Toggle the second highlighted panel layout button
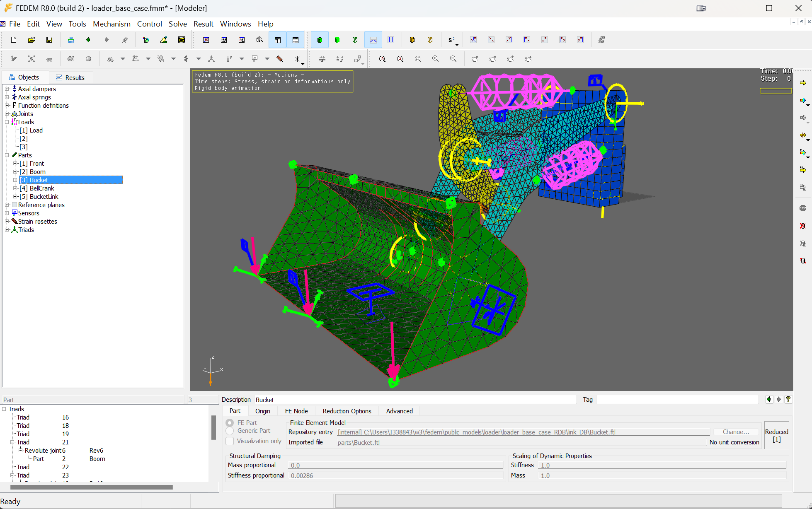This screenshot has height=509, width=812. click(296, 40)
